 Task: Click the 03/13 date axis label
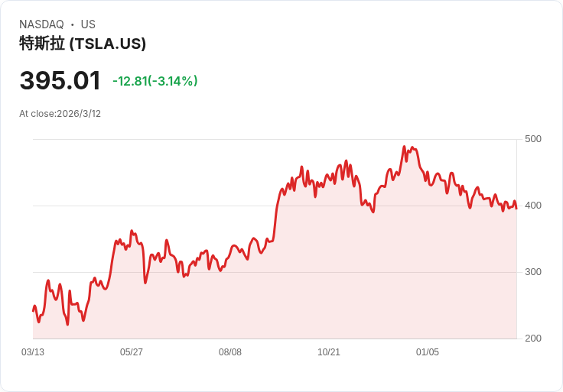click(33, 352)
